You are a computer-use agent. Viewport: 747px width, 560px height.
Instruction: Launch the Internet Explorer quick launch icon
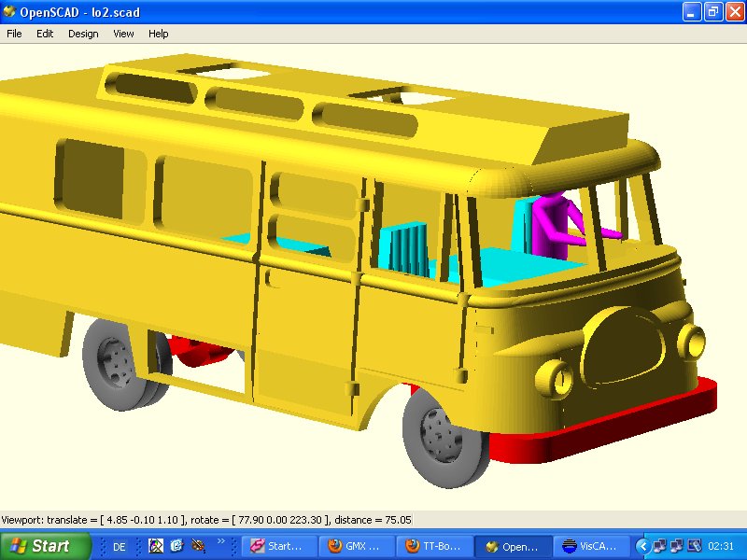click(x=176, y=546)
